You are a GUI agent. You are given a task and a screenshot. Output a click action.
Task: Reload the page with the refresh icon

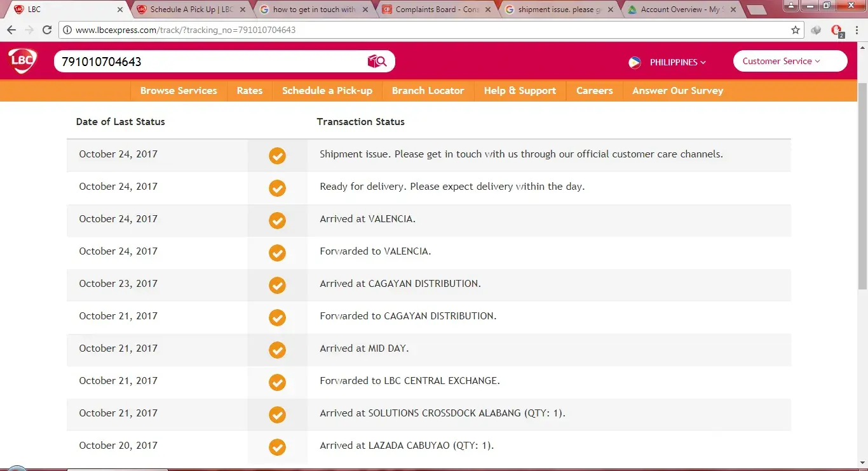pos(47,30)
